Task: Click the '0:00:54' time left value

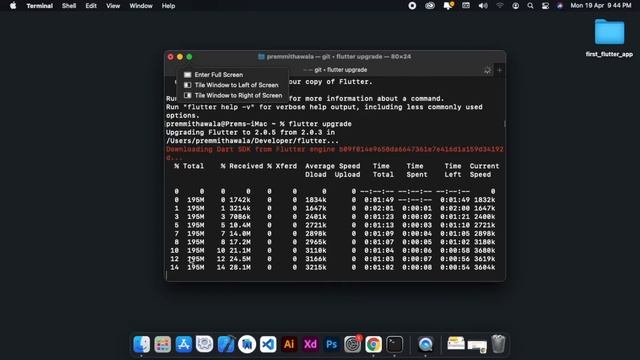Action: click(455, 267)
